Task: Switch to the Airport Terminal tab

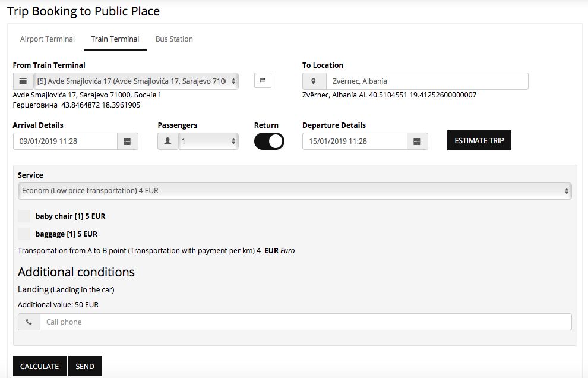Action: click(x=48, y=39)
